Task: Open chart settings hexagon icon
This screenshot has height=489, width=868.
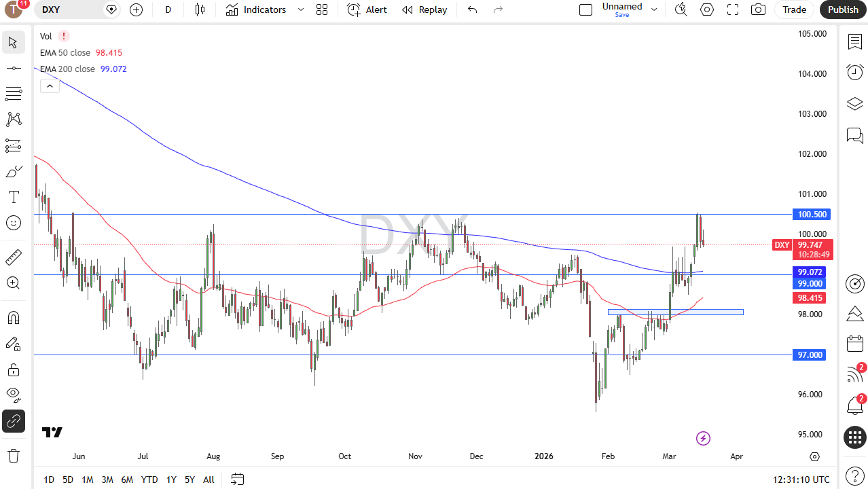Action: pyautogui.click(x=707, y=10)
